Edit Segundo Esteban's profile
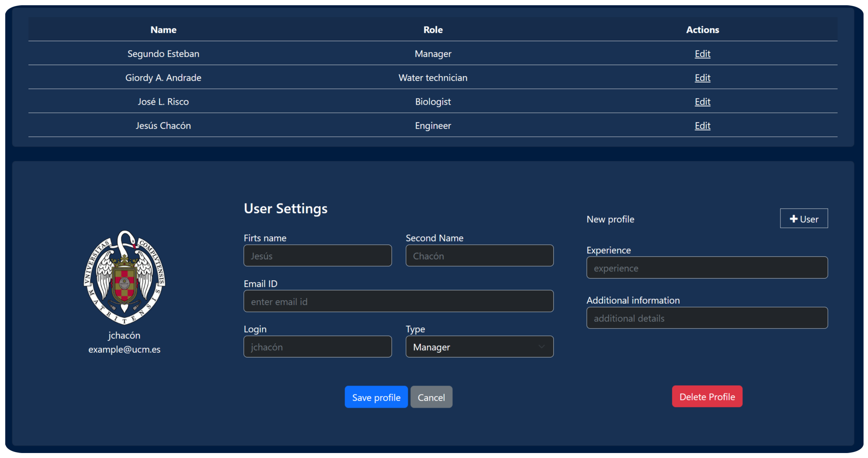 click(702, 54)
